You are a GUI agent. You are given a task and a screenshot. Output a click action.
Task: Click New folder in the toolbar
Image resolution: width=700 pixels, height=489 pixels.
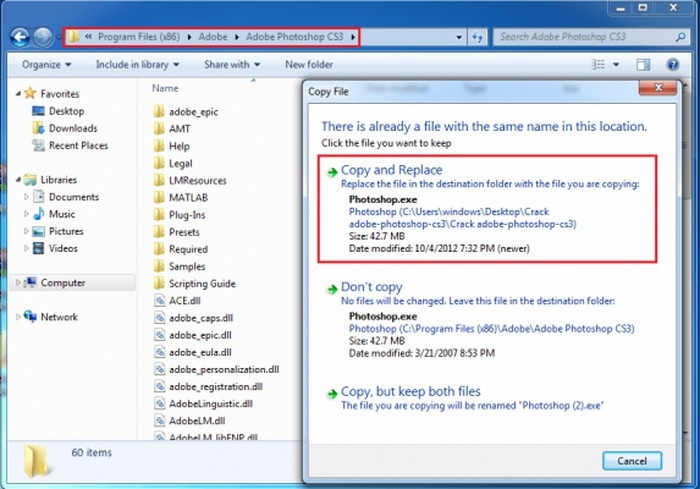coord(309,65)
